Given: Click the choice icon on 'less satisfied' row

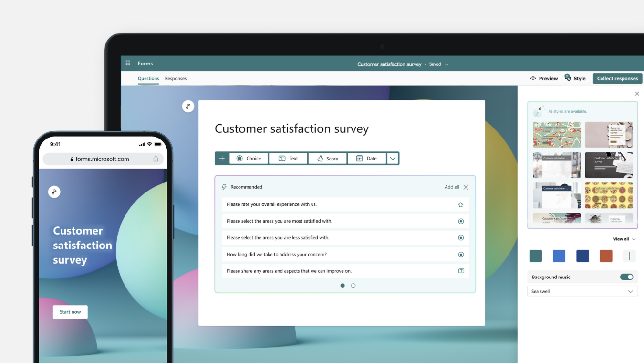Looking at the screenshot, I should coord(461,238).
